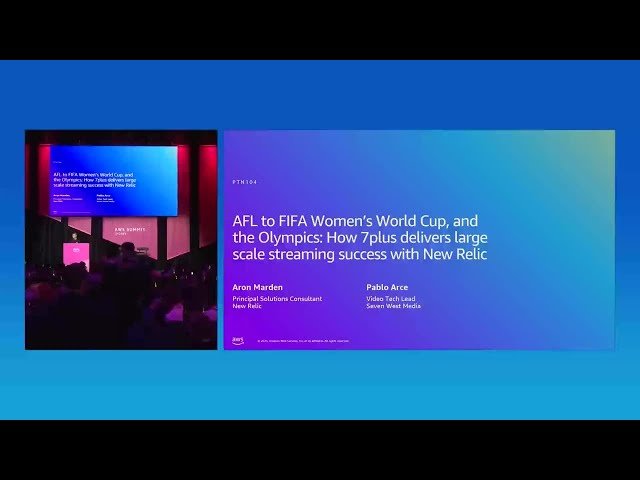Click New Relic under Aron Marden
The image size is (640, 480).
point(246,306)
